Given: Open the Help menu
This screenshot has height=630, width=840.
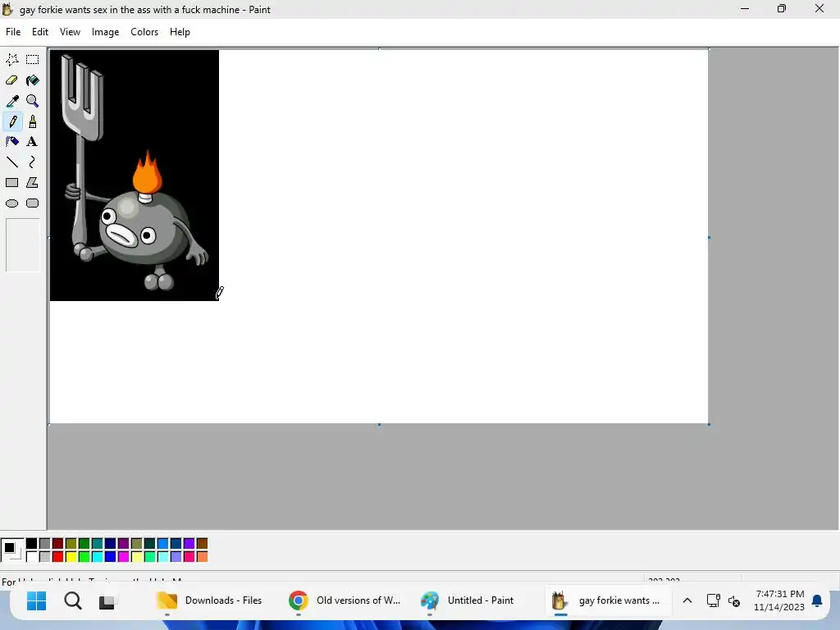Looking at the screenshot, I should [180, 32].
